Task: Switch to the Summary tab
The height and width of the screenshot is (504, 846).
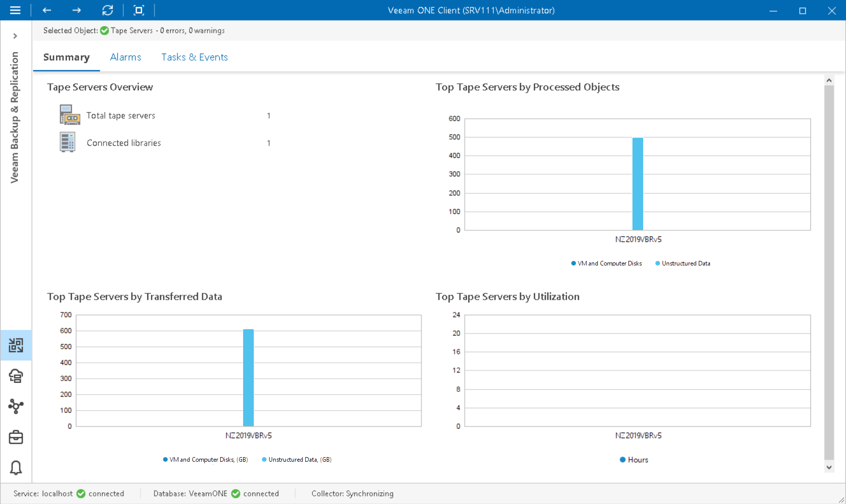Action: click(66, 57)
